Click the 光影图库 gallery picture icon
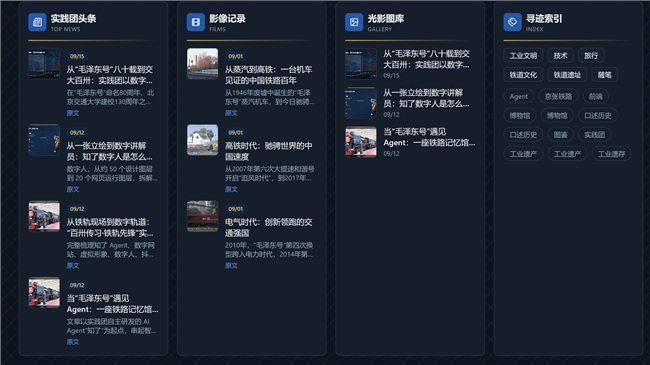The image size is (650, 365). click(x=354, y=22)
